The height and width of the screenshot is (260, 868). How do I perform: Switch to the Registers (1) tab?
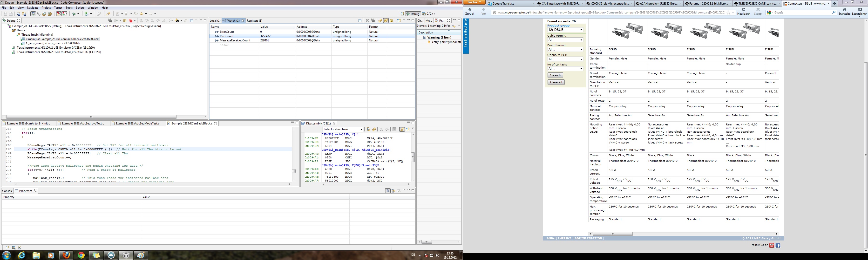click(254, 20)
